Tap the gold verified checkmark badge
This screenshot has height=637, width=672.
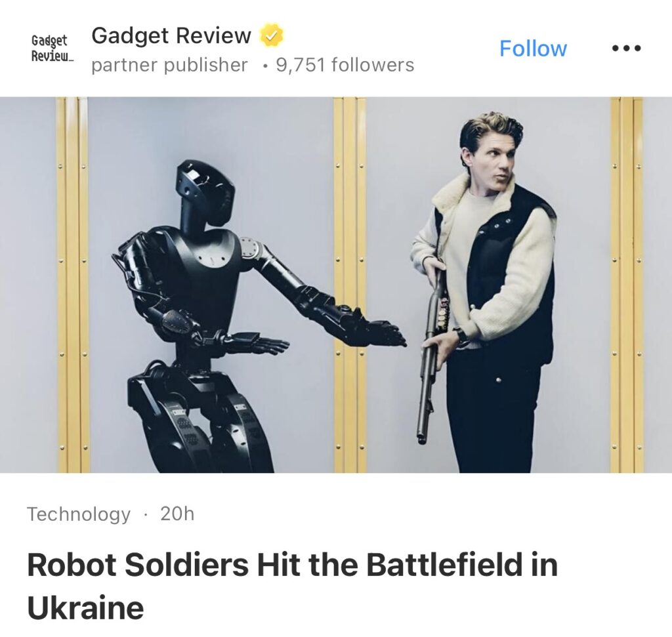271,35
